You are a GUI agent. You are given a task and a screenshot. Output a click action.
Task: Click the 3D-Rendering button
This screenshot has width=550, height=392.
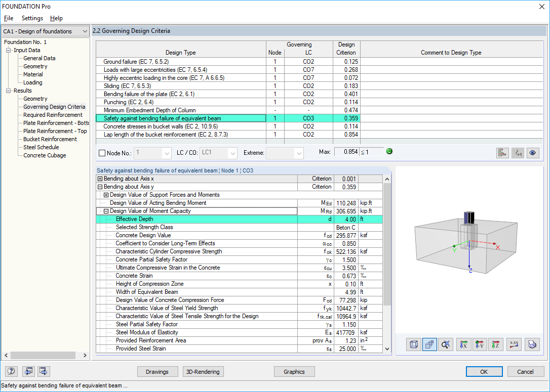(203, 371)
